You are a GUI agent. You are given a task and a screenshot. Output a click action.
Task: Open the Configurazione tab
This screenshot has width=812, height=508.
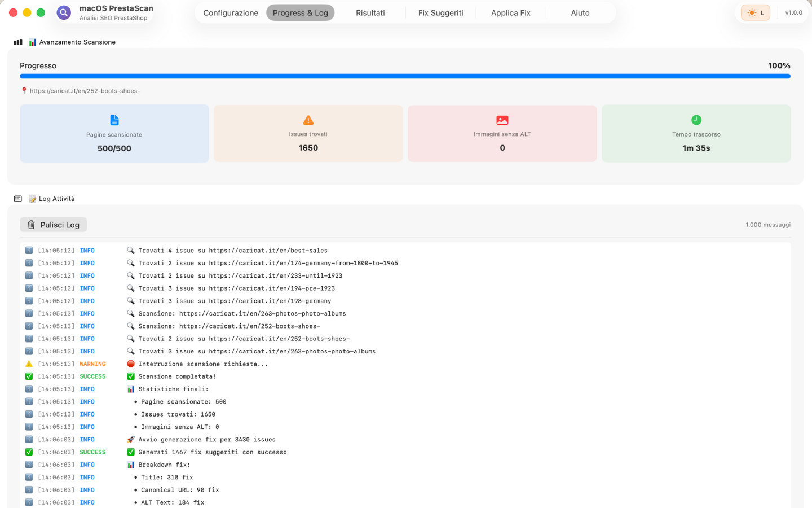click(231, 12)
